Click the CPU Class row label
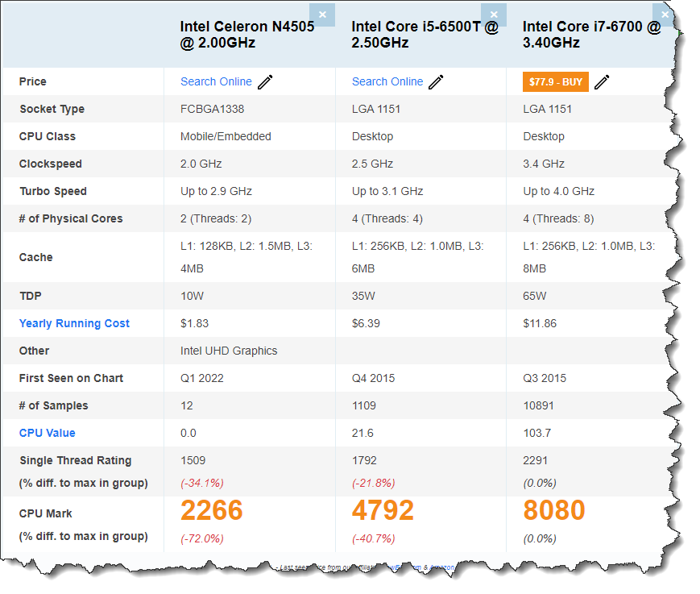The image size is (700, 594). coord(48,136)
